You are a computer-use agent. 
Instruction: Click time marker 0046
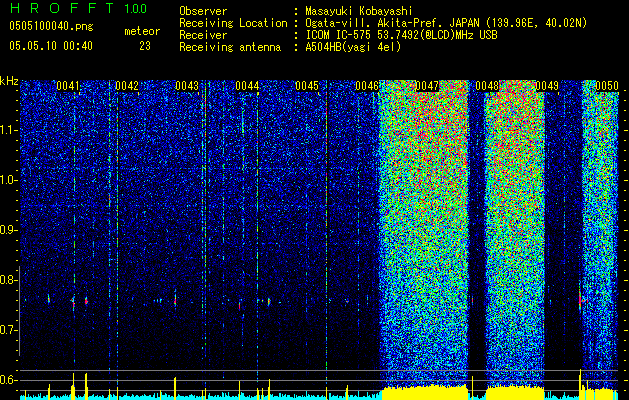click(x=367, y=86)
